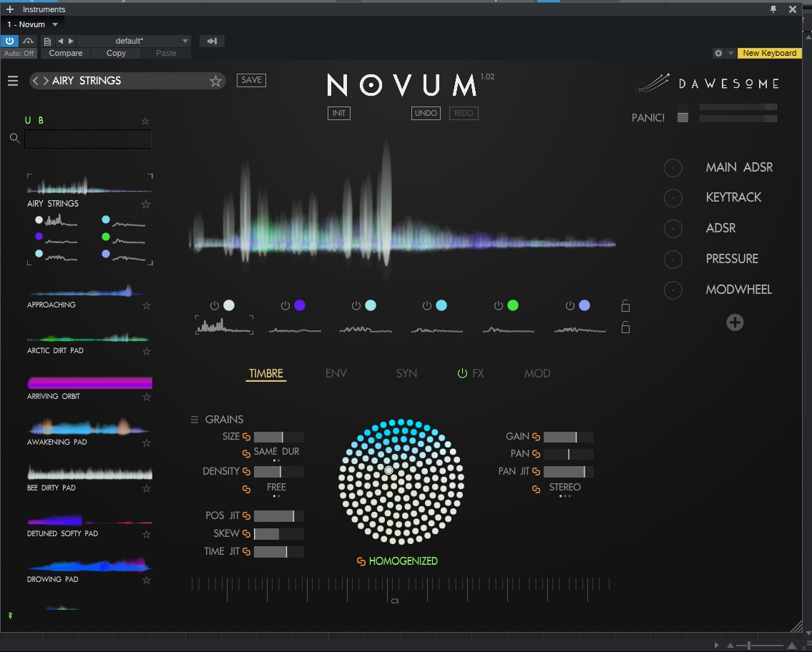Star the ARCTIC DIRT PAD preset
The height and width of the screenshot is (652, 812).
tap(147, 351)
